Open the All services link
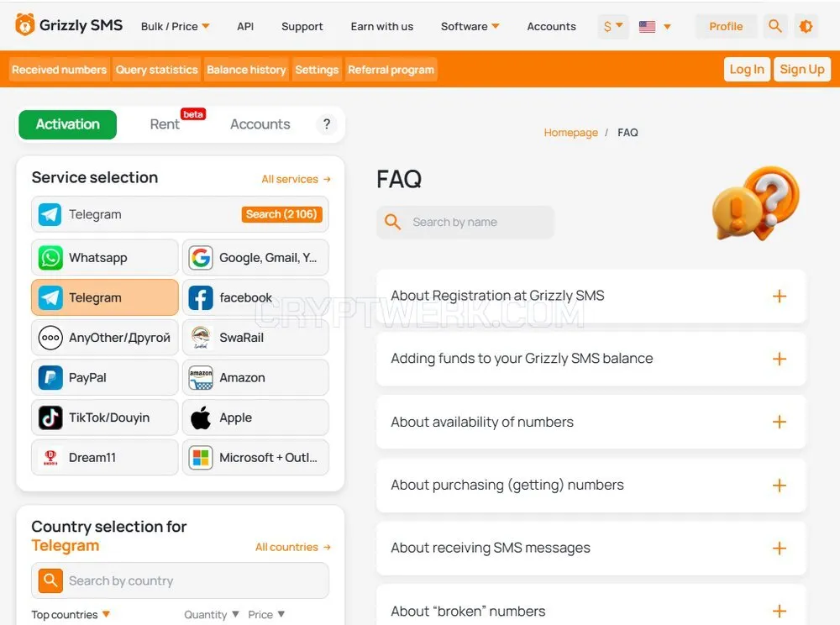The width and height of the screenshot is (840, 625). pos(296,179)
